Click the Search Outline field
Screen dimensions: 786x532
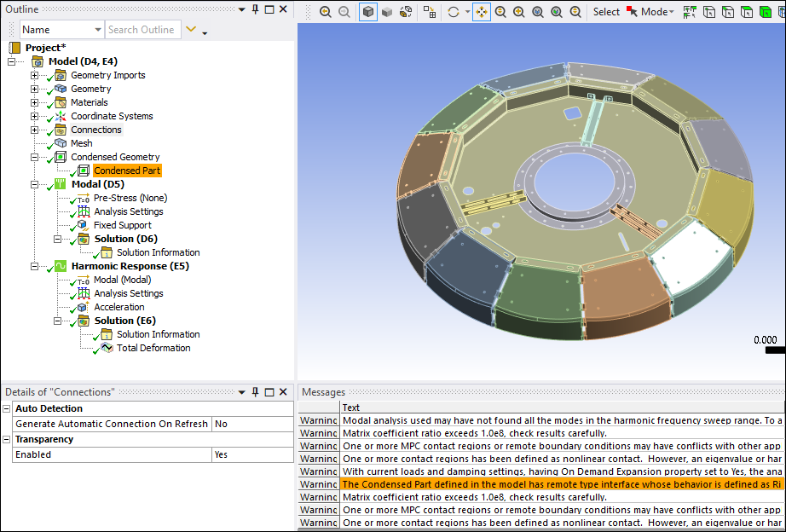(142, 30)
